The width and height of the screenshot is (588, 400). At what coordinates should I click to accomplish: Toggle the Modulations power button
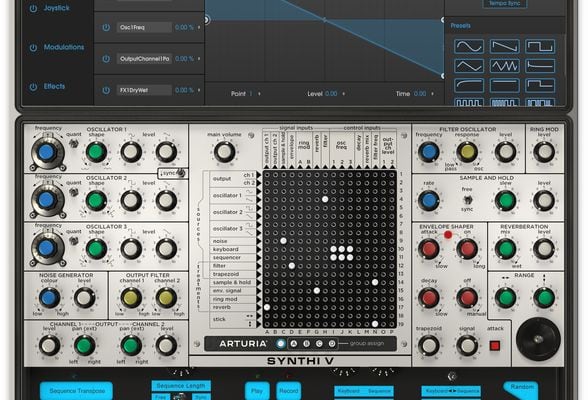33,48
